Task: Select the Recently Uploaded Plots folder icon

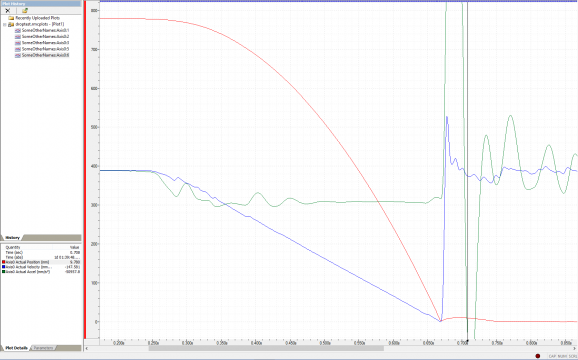Action: (11, 18)
